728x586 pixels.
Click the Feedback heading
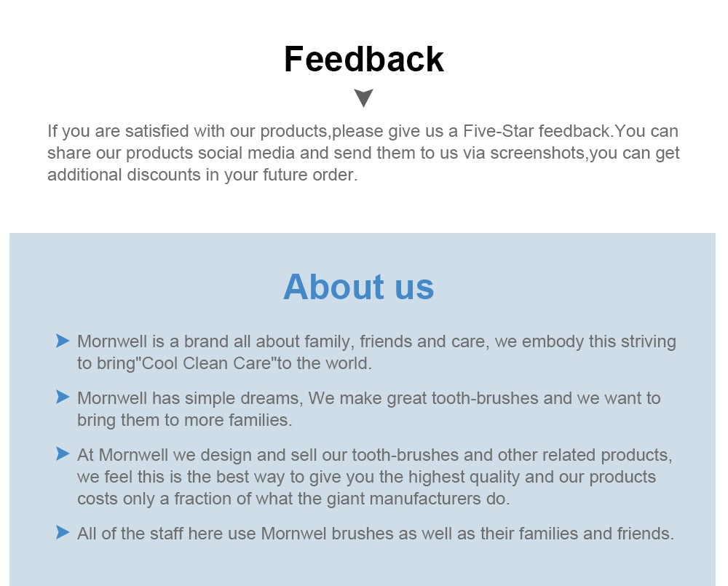click(363, 59)
